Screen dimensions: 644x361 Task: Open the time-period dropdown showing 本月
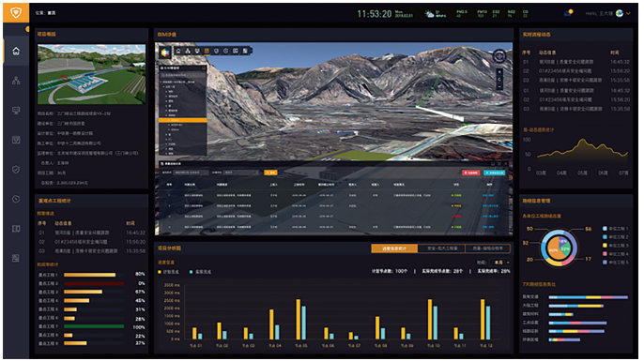(500, 263)
